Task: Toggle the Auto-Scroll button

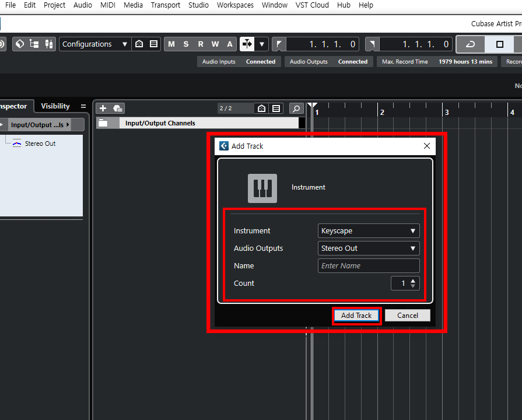Action: (x=247, y=44)
